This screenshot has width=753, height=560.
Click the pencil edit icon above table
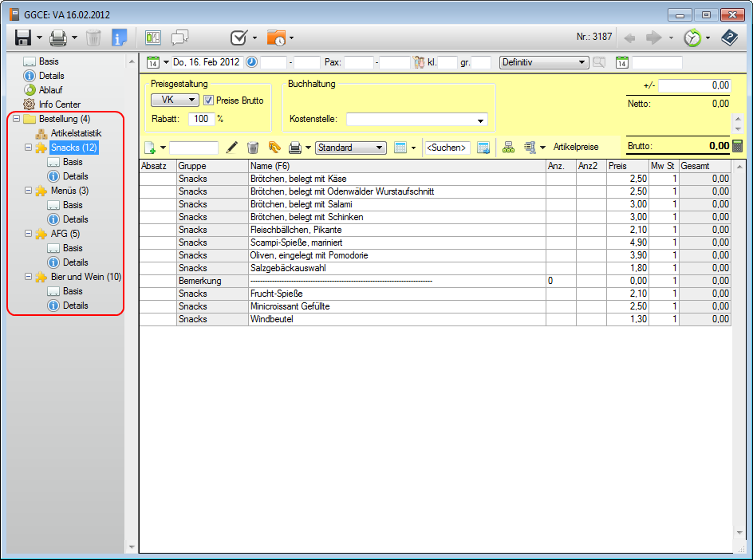[x=232, y=148]
